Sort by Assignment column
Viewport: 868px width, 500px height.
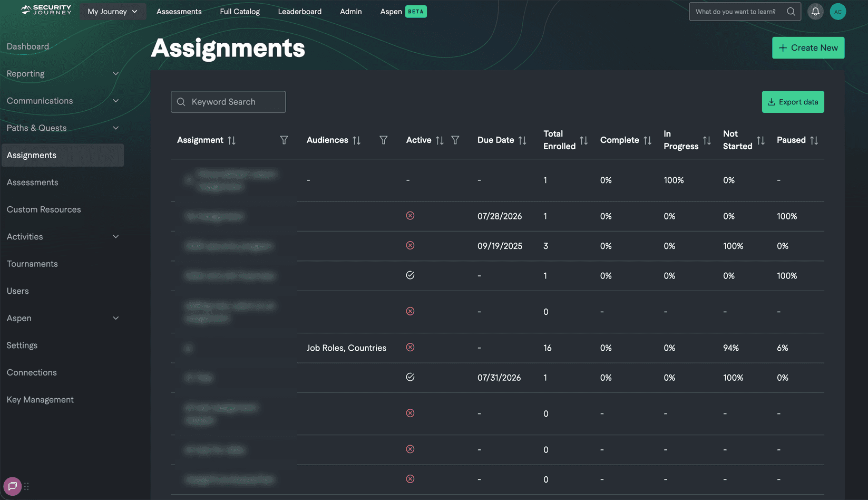pos(231,140)
